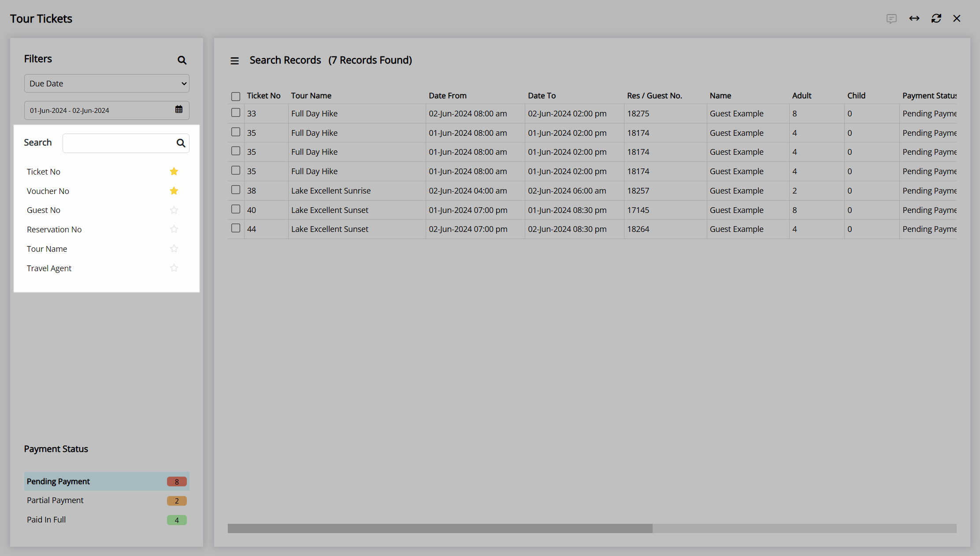The width and height of the screenshot is (980, 556).
Task: Click reservation number 18264
Action: pyautogui.click(x=638, y=229)
